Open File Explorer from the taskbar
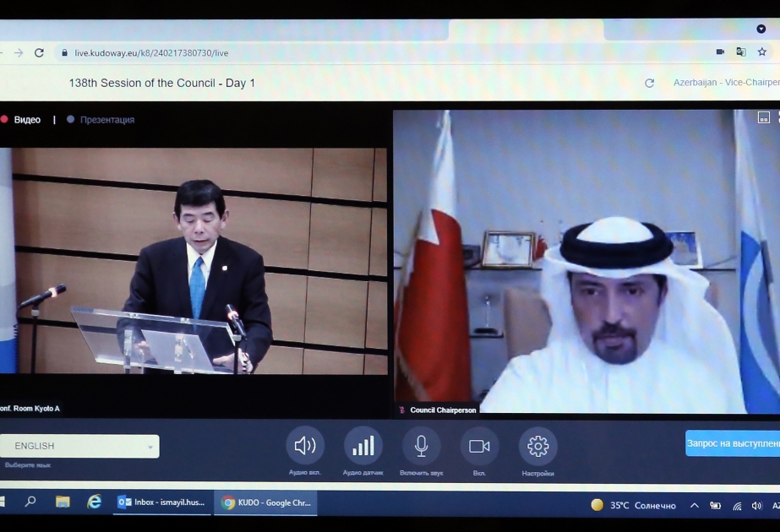The width and height of the screenshot is (780, 532). [x=63, y=502]
